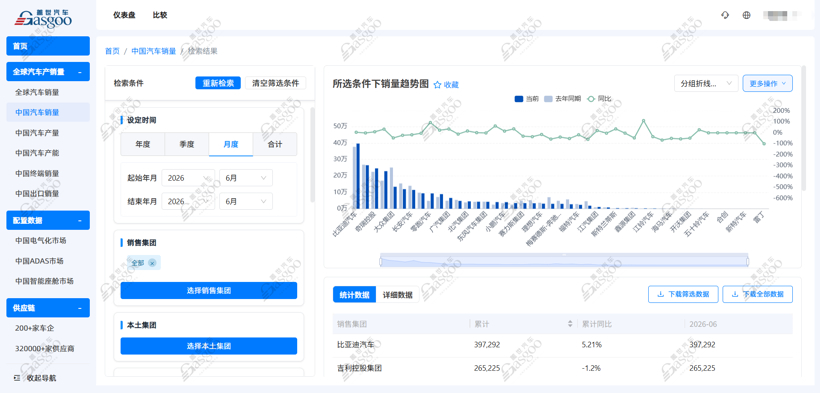The image size is (820, 393).
Task: Open customer service headset icon
Action: [725, 15]
